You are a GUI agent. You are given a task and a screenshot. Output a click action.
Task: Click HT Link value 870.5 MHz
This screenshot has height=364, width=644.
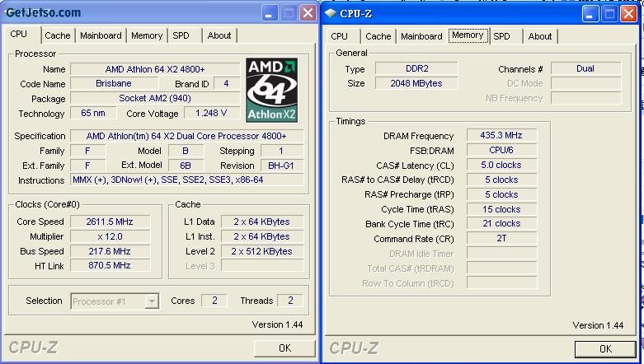pos(110,266)
